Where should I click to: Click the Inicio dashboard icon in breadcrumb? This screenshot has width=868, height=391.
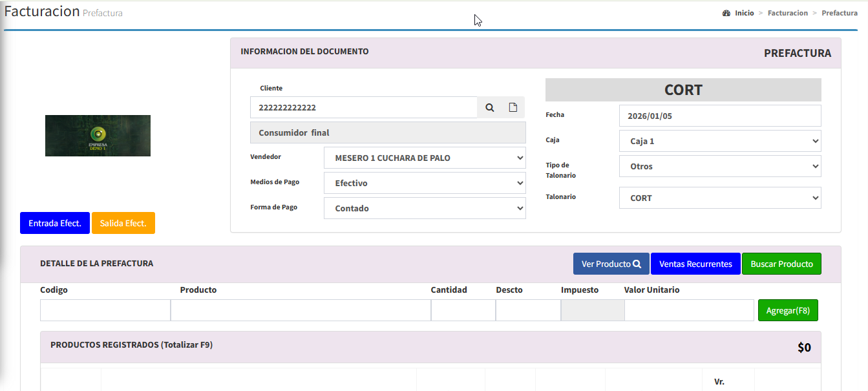[726, 13]
